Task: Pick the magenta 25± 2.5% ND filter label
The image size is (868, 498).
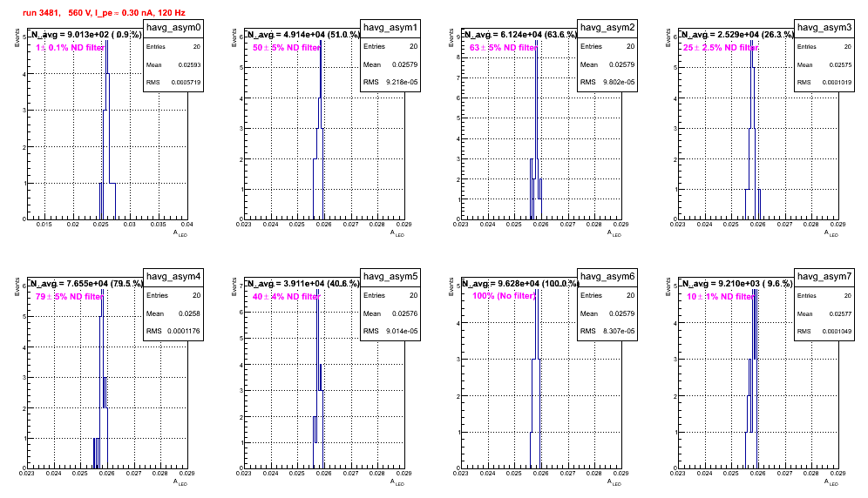Action: coord(720,48)
